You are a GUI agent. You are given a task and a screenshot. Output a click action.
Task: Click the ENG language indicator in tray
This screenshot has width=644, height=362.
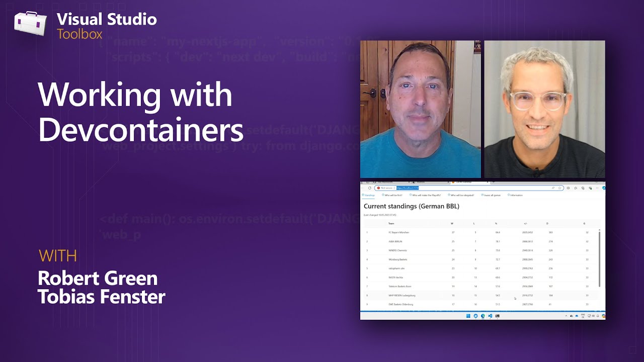point(583,316)
